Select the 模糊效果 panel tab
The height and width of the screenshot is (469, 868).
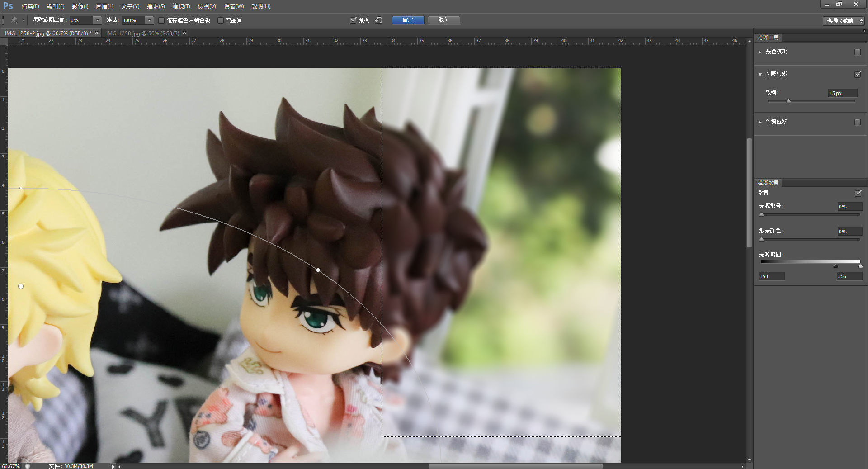pyautogui.click(x=768, y=183)
